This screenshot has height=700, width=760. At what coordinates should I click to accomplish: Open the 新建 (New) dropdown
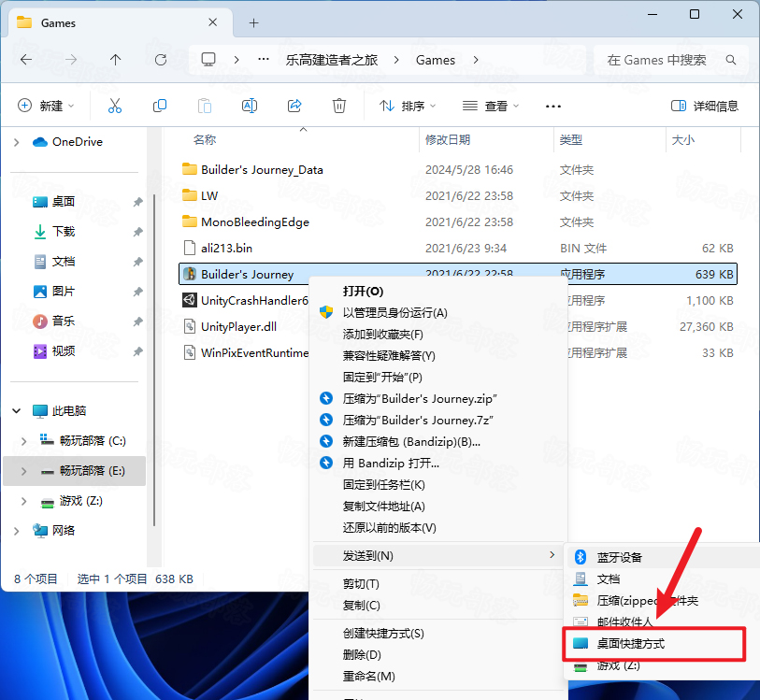point(46,106)
